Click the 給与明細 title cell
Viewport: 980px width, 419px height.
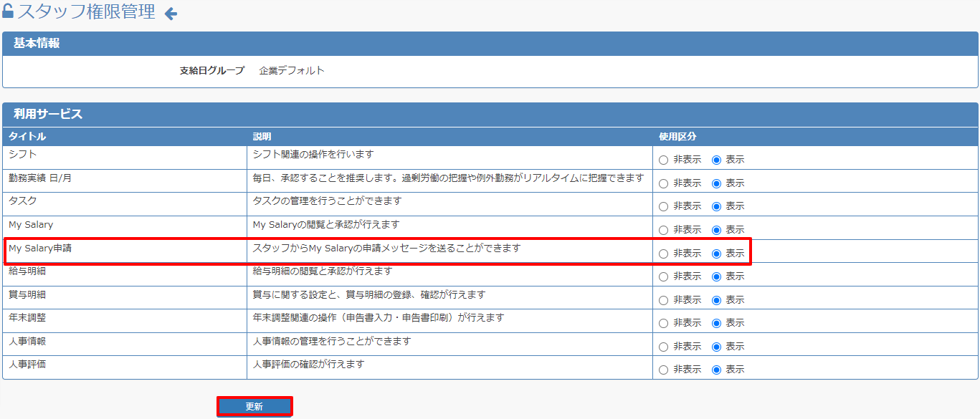coord(125,274)
